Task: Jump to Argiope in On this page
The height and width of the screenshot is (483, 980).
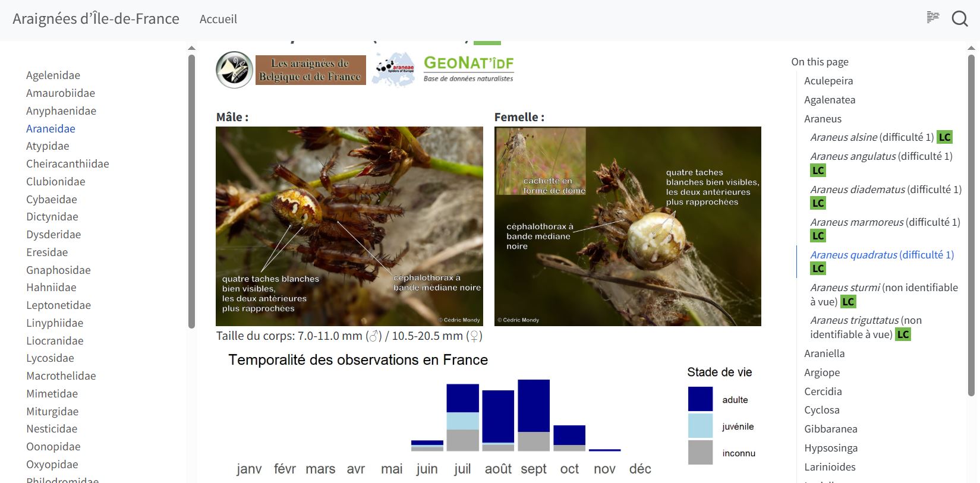Action: click(x=822, y=372)
